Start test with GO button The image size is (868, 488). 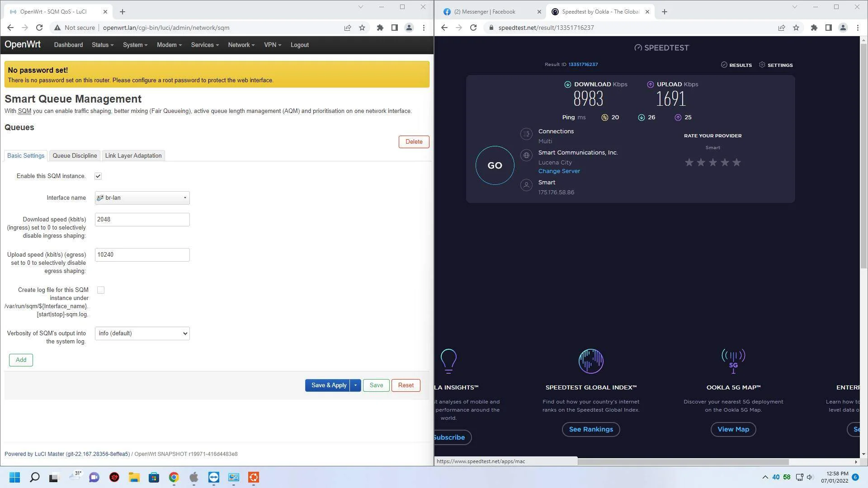coord(495,165)
